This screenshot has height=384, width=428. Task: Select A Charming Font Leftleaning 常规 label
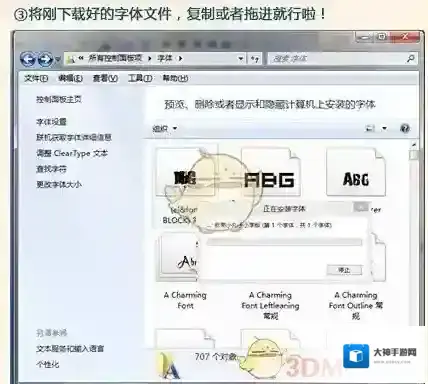click(x=270, y=305)
